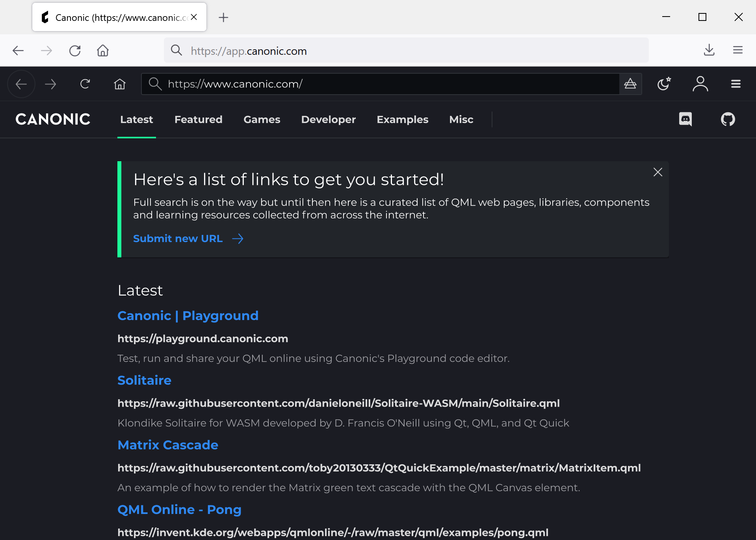Open outer browser hamburger menu
756x540 pixels.
738,50
